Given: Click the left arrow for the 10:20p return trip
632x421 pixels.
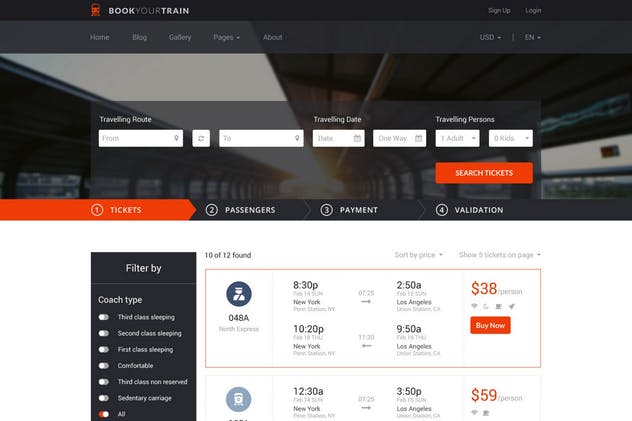Looking at the screenshot, I should coord(366,346).
